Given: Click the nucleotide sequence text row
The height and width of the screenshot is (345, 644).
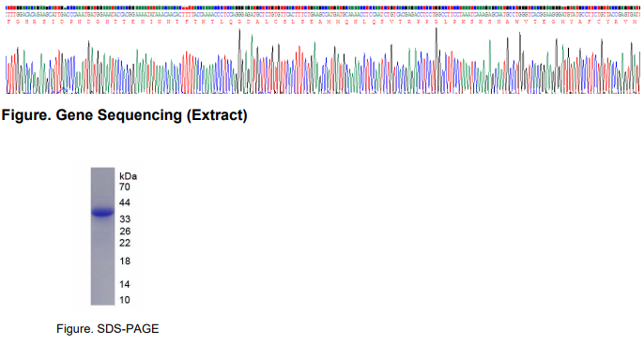Looking at the screenshot, I should pos(322,14).
